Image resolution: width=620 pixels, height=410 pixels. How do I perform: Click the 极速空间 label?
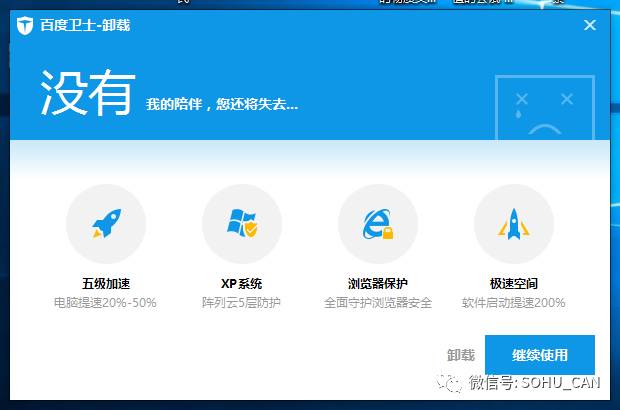(514, 283)
